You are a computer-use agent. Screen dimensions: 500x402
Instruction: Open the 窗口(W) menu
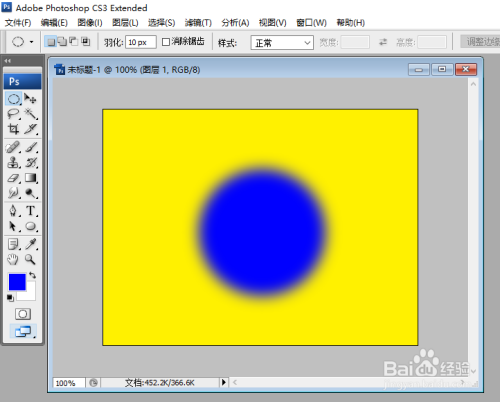pyautogui.click(x=311, y=23)
